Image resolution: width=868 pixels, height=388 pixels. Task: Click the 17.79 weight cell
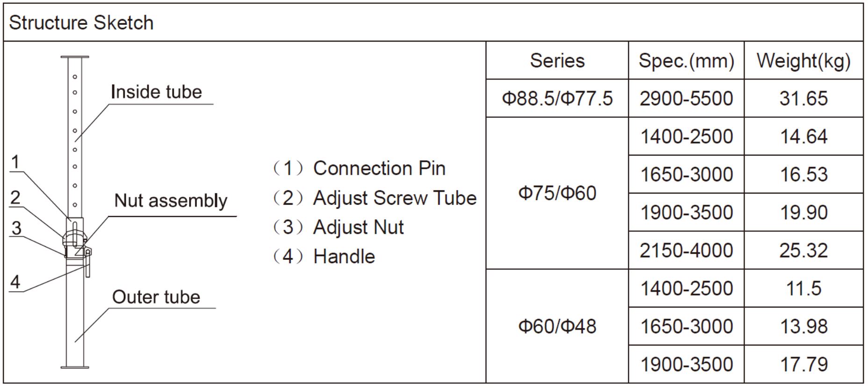pos(803,365)
